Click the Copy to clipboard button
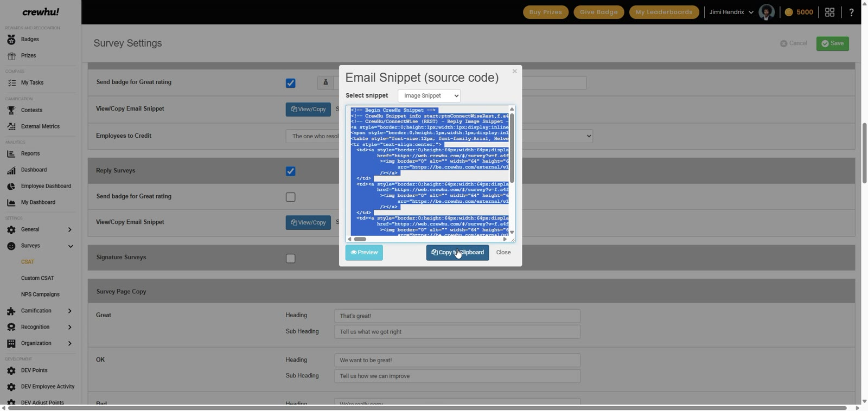The height and width of the screenshot is (411, 868). tap(457, 253)
